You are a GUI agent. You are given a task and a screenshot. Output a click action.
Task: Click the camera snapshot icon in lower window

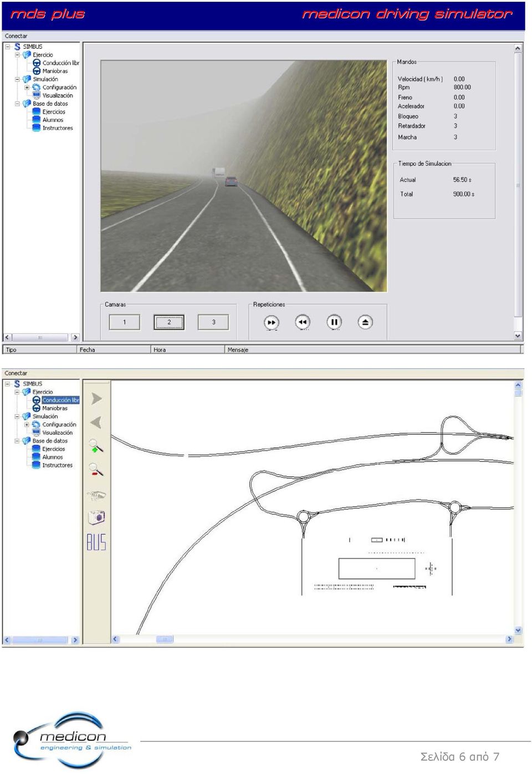96,517
